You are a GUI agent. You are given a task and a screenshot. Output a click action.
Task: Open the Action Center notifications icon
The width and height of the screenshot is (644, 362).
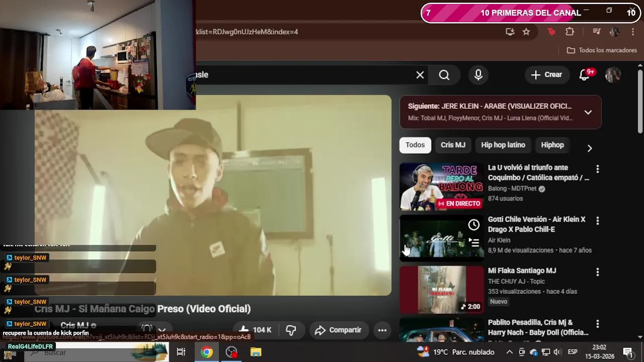point(628,352)
